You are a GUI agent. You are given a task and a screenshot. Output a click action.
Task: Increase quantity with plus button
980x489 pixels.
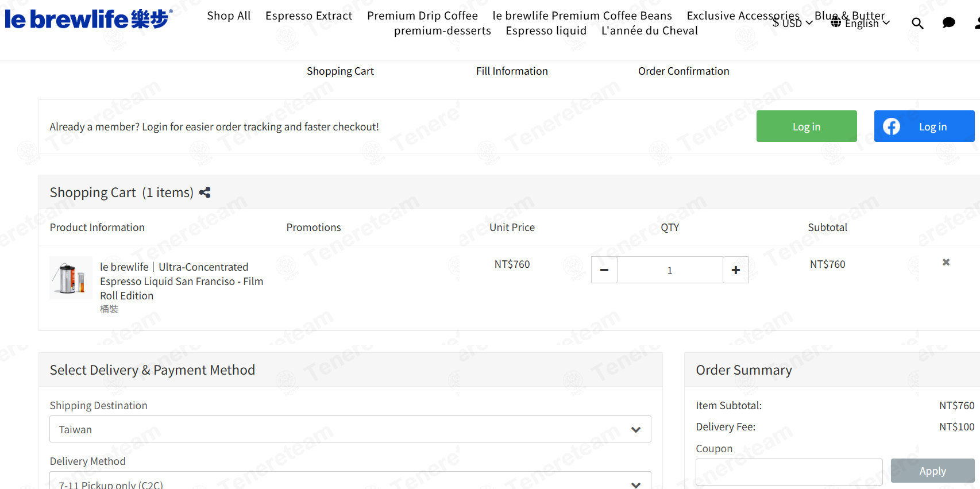735,270
